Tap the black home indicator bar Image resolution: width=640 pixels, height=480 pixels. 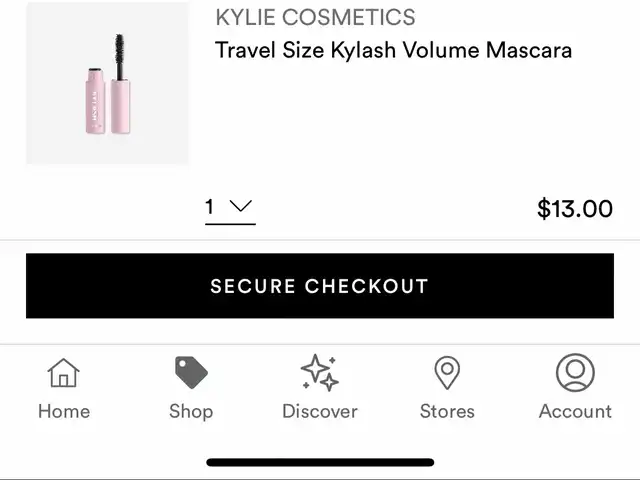pyautogui.click(x=320, y=462)
